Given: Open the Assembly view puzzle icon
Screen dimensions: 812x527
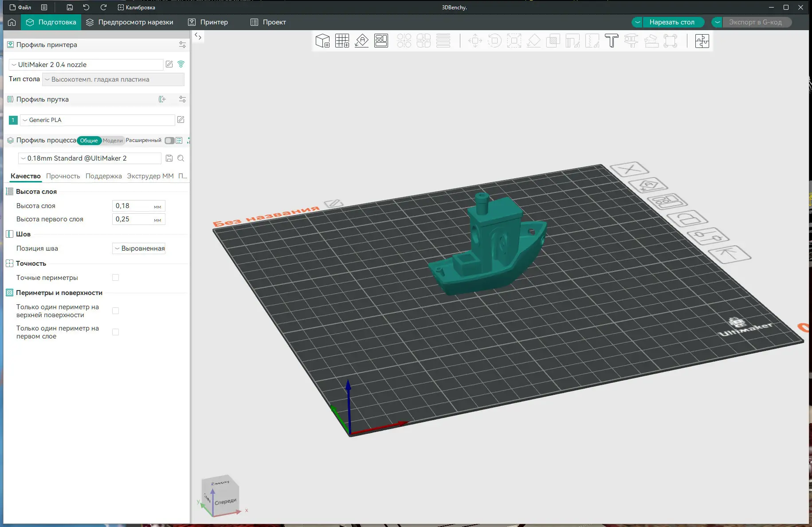Looking at the screenshot, I should click(702, 41).
